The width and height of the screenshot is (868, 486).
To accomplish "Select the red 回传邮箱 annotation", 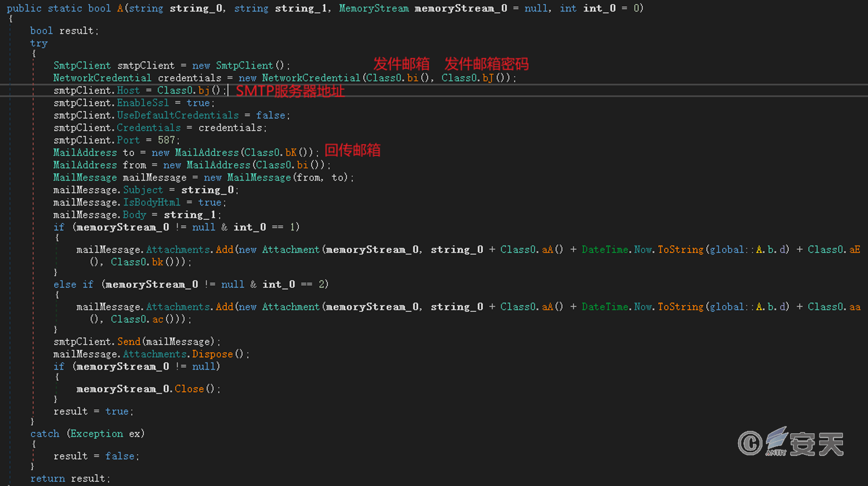I will [x=352, y=151].
